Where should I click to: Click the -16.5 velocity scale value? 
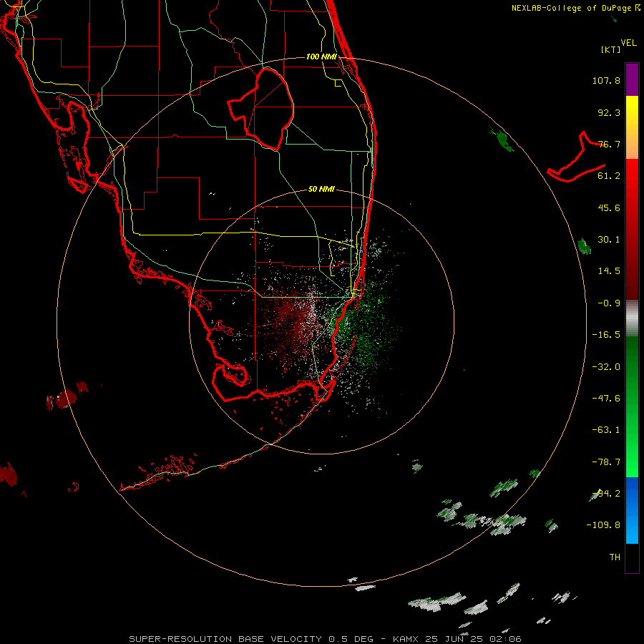pos(606,335)
